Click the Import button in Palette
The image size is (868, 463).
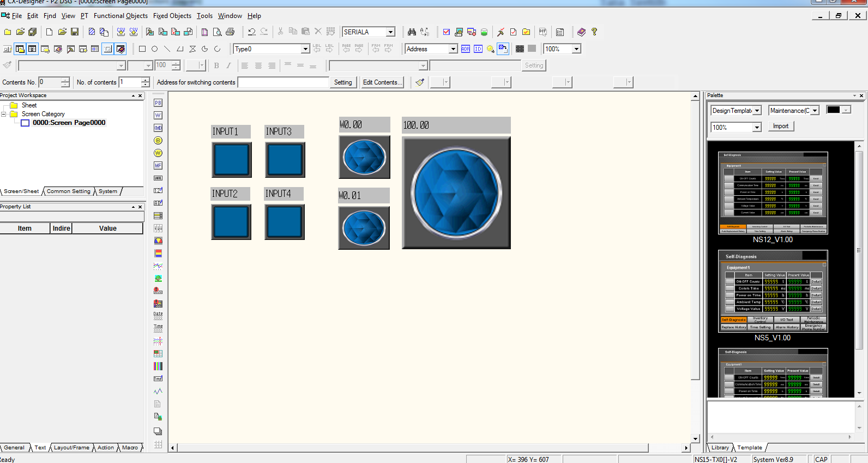coord(780,126)
